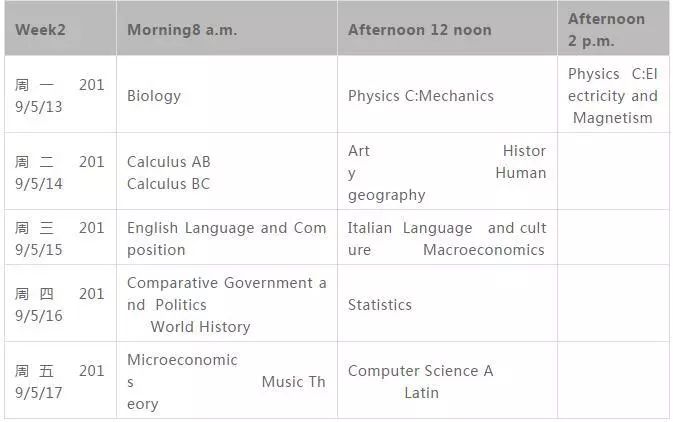Select the 2019/5/17 date cell
Image resolution: width=673 pixels, height=422 pixels.
(60, 380)
